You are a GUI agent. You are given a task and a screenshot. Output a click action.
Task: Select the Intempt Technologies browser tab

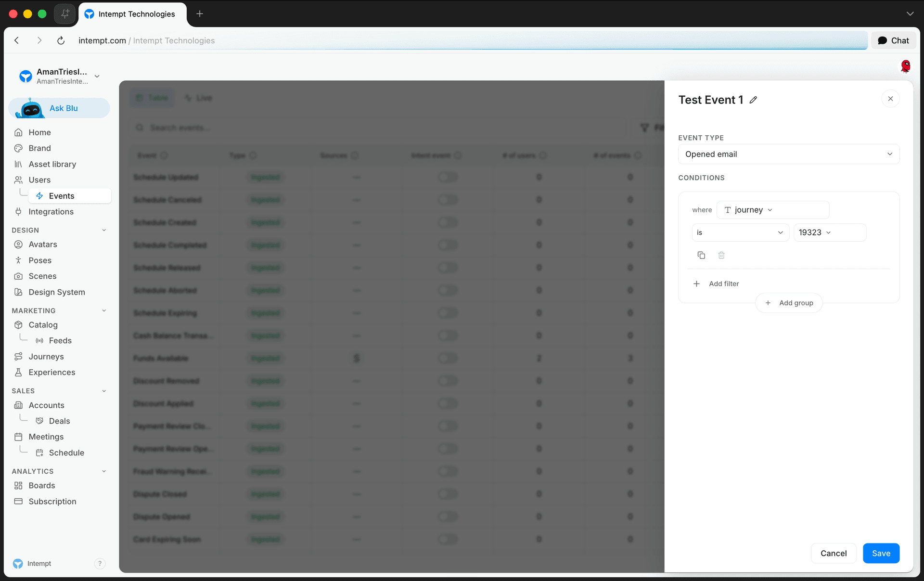click(x=132, y=14)
